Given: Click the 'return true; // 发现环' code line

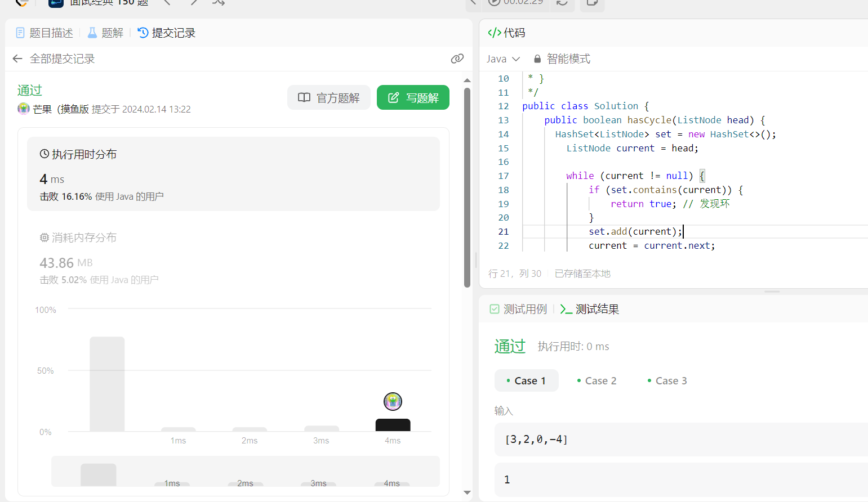Looking at the screenshot, I should (670, 204).
